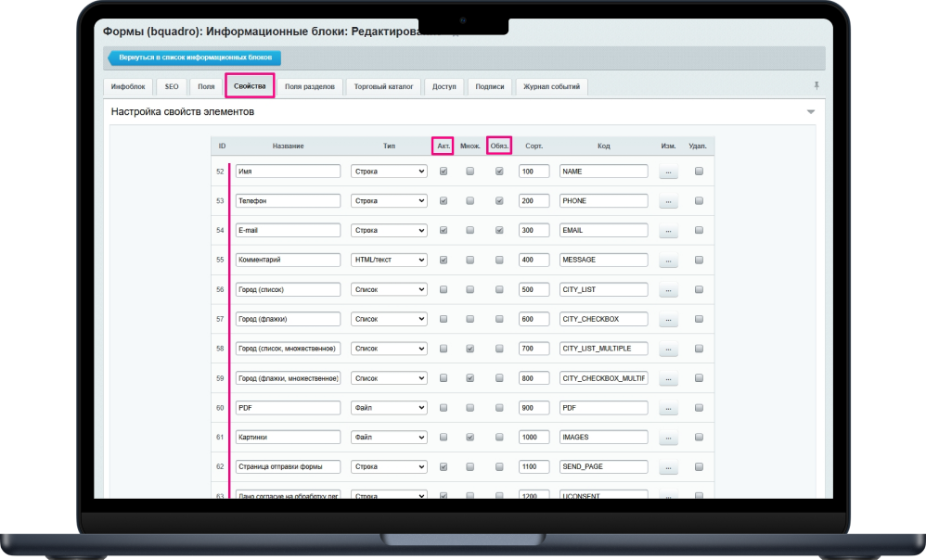Click the Множ. column header
The height and width of the screenshot is (560, 926).
click(x=470, y=146)
